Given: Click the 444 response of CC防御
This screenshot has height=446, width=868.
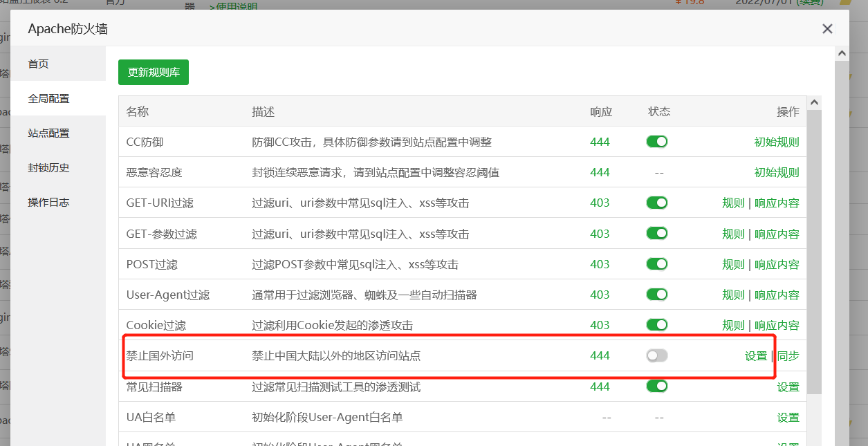Looking at the screenshot, I should click(x=600, y=142).
